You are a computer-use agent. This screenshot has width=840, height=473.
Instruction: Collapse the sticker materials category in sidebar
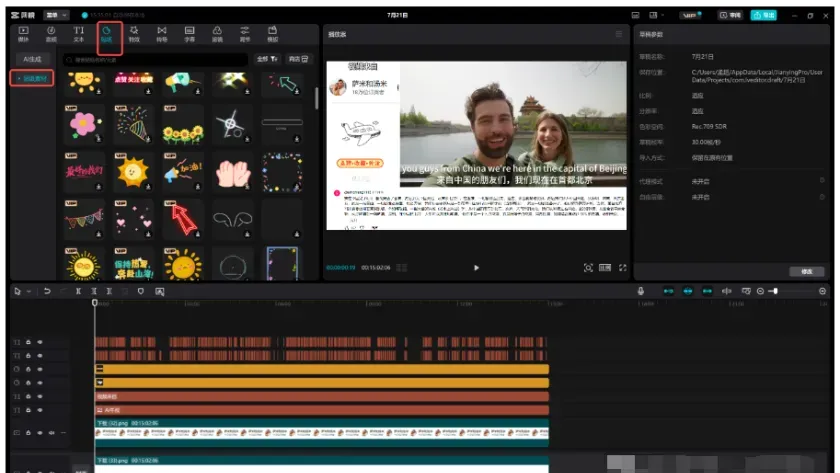click(32, 78)
